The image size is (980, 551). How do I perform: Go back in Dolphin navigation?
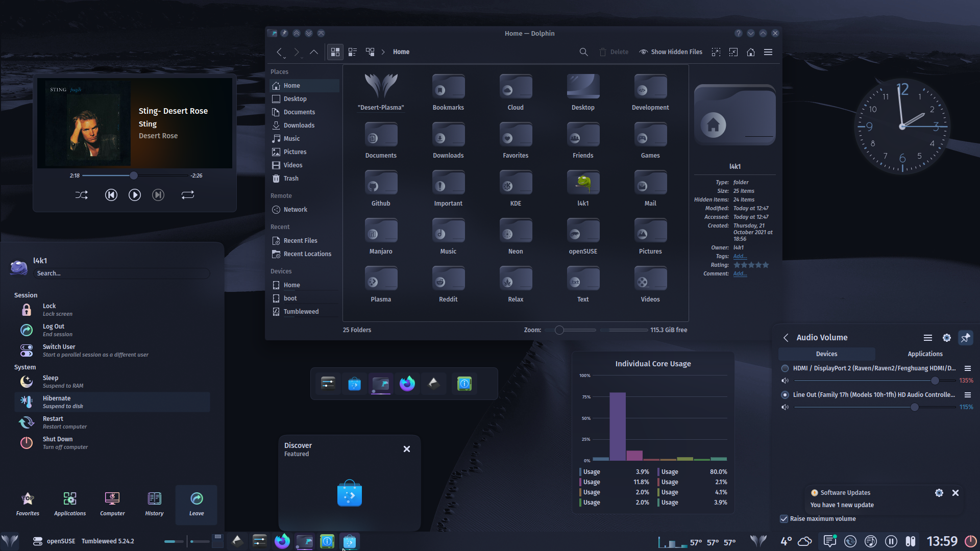point(279,52)
